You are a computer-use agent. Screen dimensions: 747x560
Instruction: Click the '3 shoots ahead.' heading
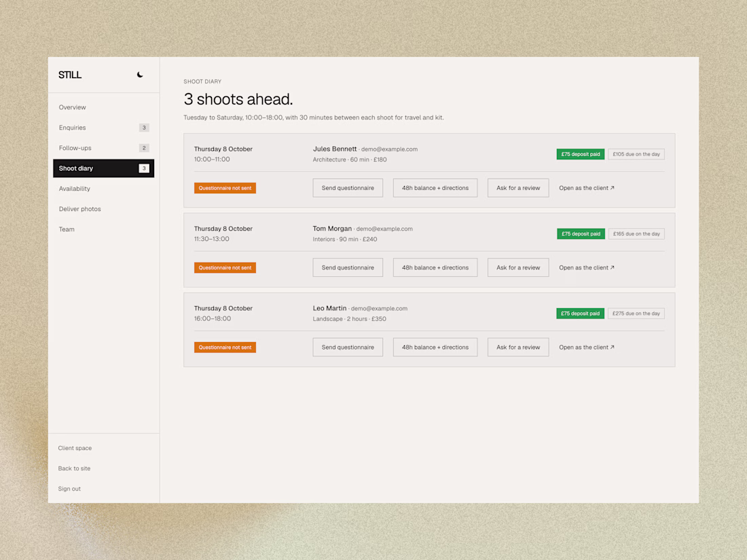[238, 99]
